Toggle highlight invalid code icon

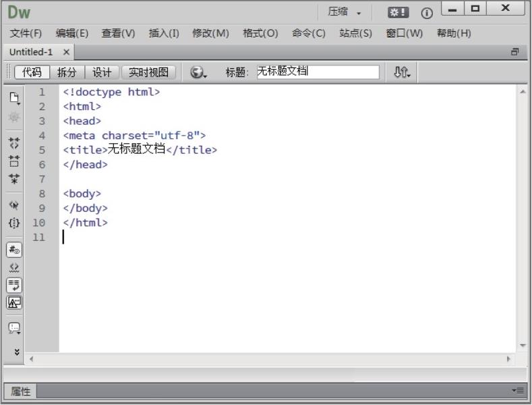[14, 267]
